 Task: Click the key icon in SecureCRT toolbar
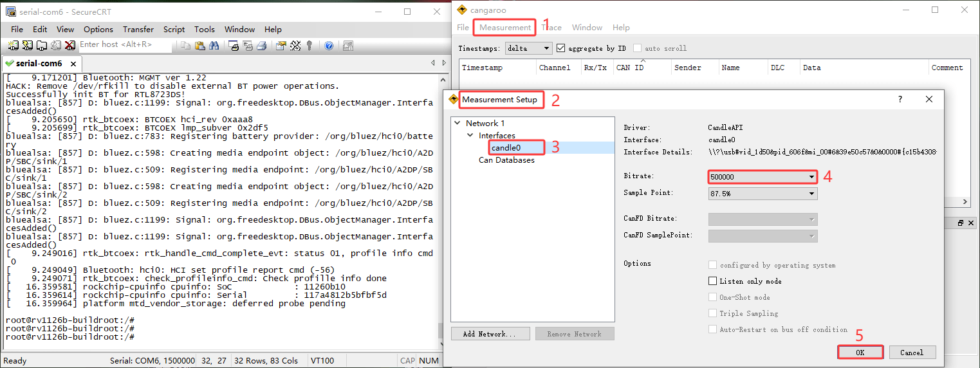click(x=310, y=45)
